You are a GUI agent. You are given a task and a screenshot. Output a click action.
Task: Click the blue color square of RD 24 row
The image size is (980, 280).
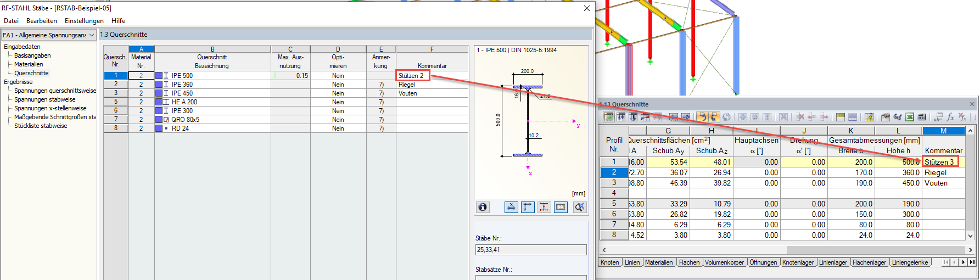(159, 128)
